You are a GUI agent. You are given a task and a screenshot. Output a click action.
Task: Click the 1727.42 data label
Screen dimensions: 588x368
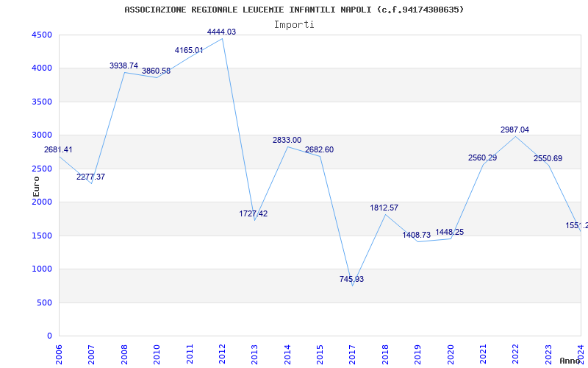pyautogui.click(x=254, y=213)
